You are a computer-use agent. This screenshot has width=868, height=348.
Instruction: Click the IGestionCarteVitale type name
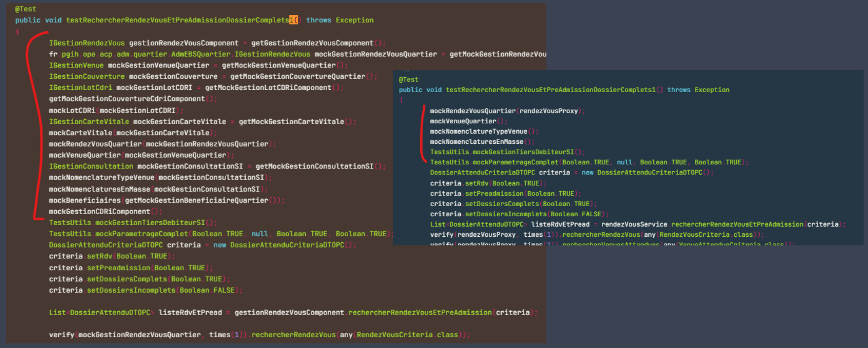tap(89, 121)
